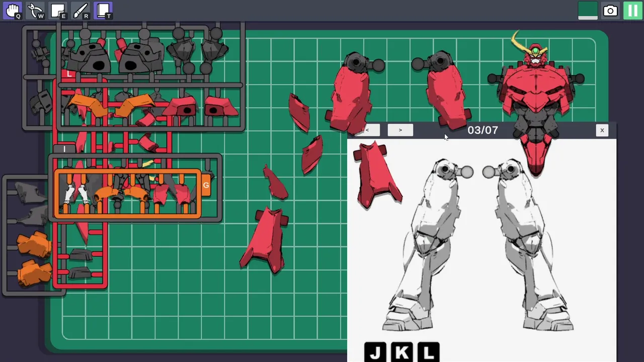This screenshot has width=644, height=362.
Task: Pick the green cutting mat color swatch
Action: coord(588,11)
